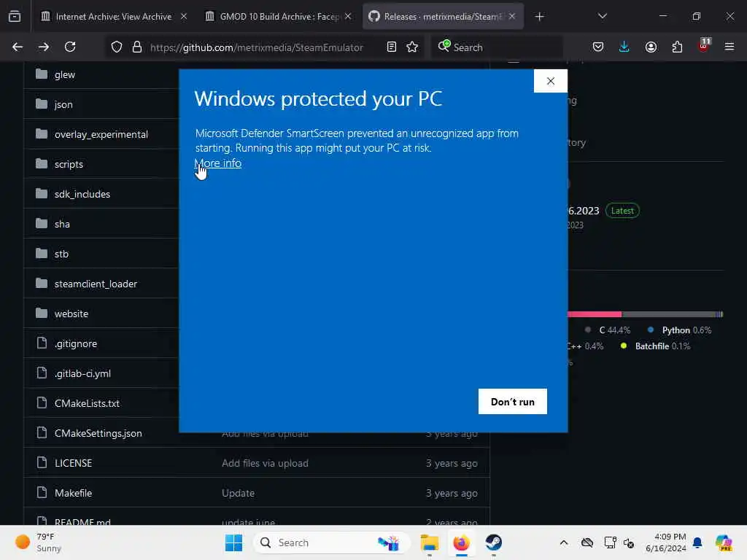Click the Don't run button
Screen dimensions: 747x560
click(x=513, y=402)
